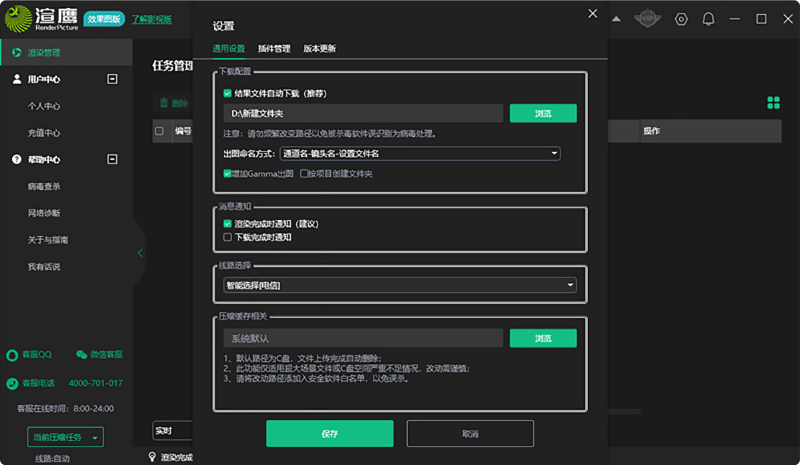
Task: Collapse the sidebar with the left arrow
Action: coord(140,253)
